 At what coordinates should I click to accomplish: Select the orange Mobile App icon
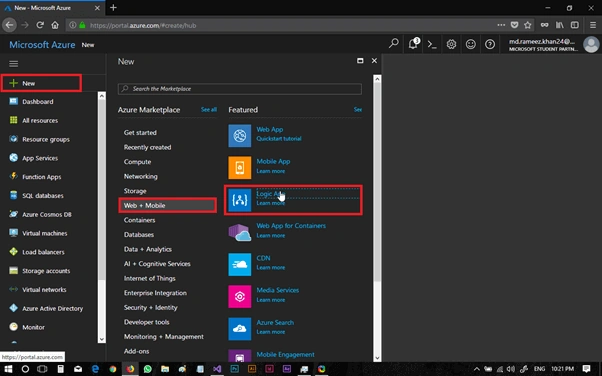pos(240,167)
